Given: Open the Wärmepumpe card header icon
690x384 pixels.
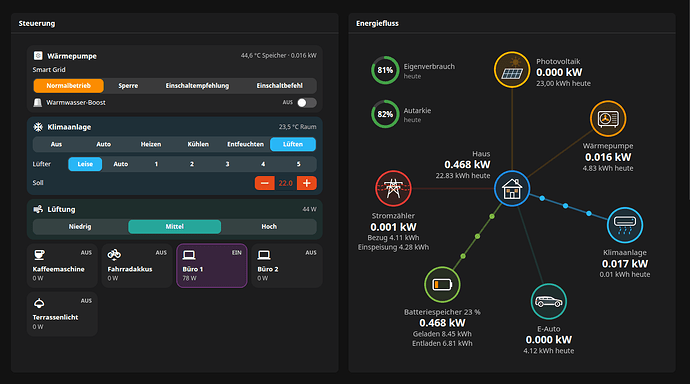Looking at the screenshot, I should pos(38,56).
